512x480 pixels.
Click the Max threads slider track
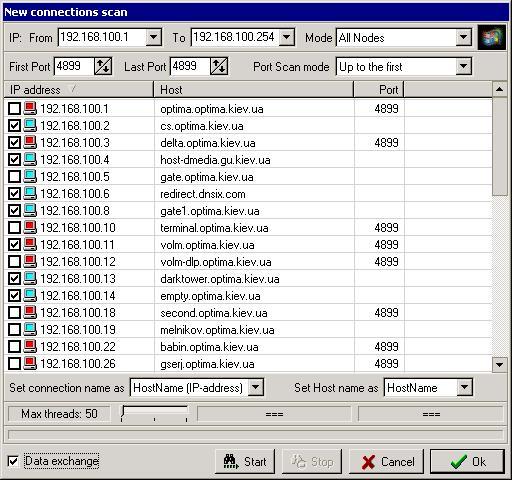coord(155,414)
